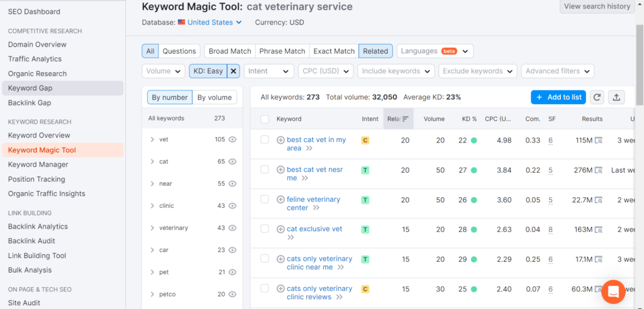644x309 pixels.
Task: Click the T intent badge for 'feline veterinary center'
Action: tap(365, 200)
